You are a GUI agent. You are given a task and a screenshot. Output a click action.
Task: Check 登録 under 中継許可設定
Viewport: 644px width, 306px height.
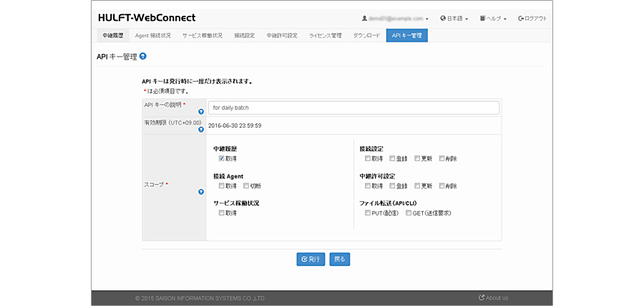pos(392,186)
